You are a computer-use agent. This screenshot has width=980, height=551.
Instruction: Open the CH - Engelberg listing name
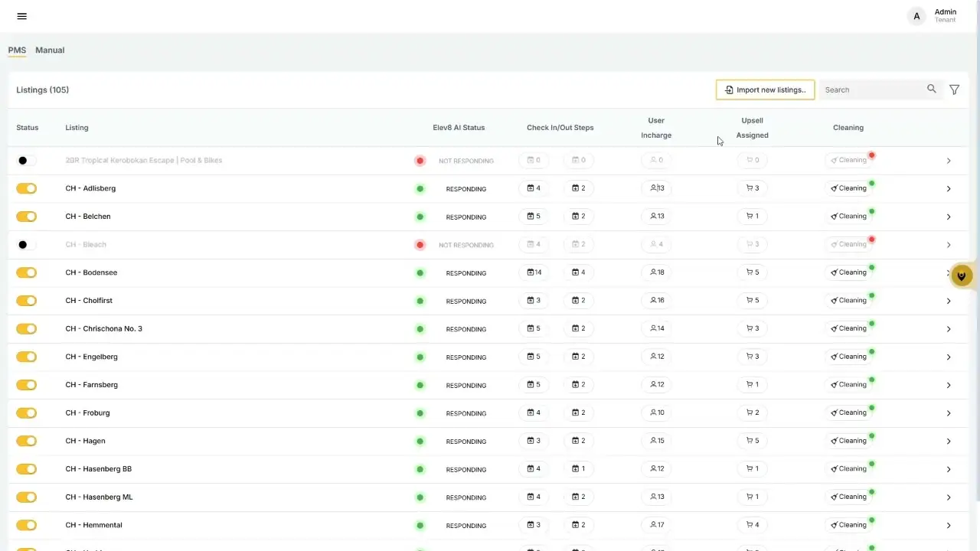pos(92,357)
